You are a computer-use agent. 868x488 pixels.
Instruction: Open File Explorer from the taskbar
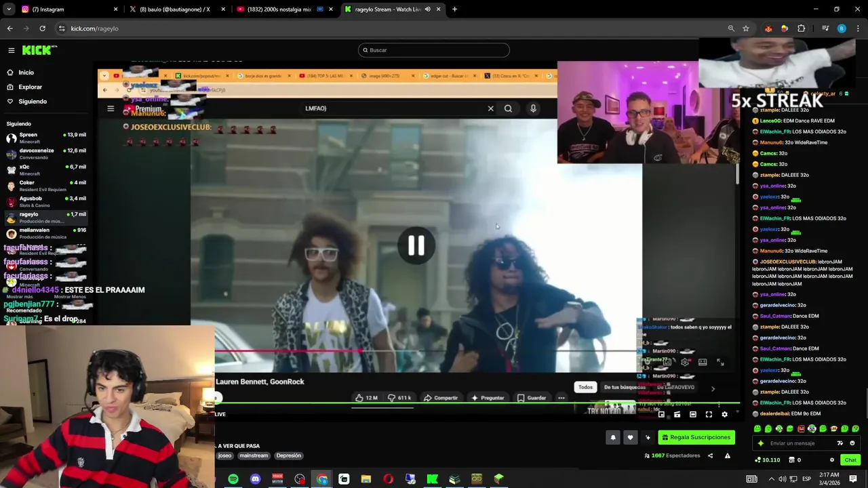(366, 479)
